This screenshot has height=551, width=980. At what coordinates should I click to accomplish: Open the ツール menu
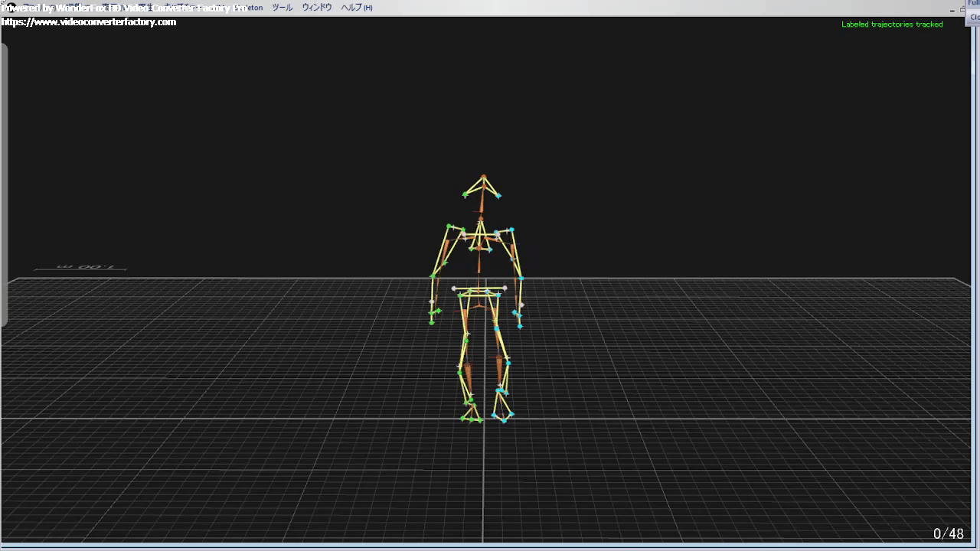coord(282,8)
